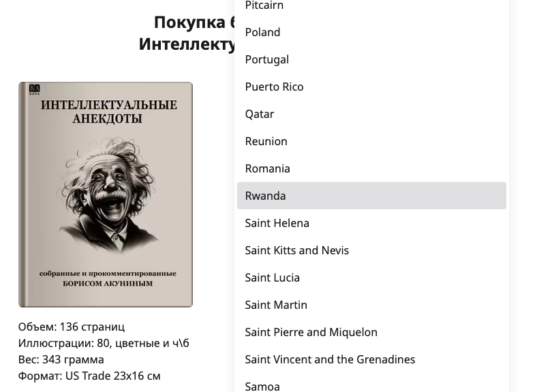Select Romania from the list

(371, 168)
